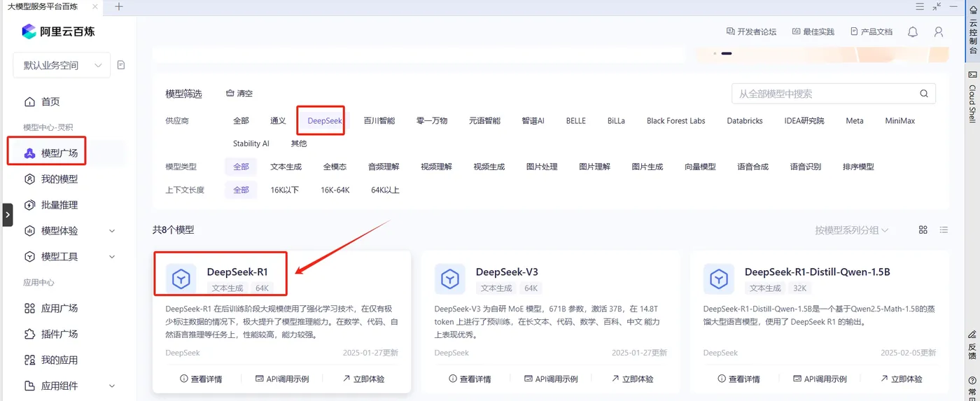Open Cloud Shell from right side strip
Image resolution: width=980 pixels, height=401 pixels.
click(x=972, y=97)
